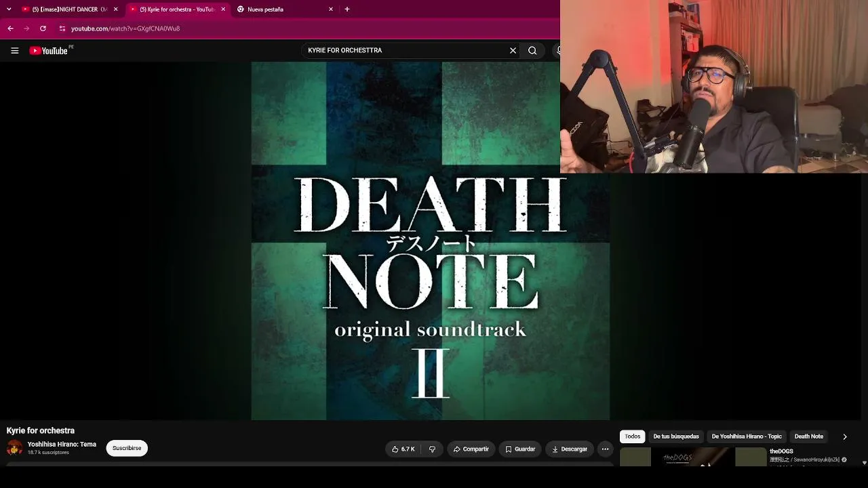The width and height of the screenshot is (868, 488).
Task: Go to YouTube home via the logo
Action: (x=48, y=51)
